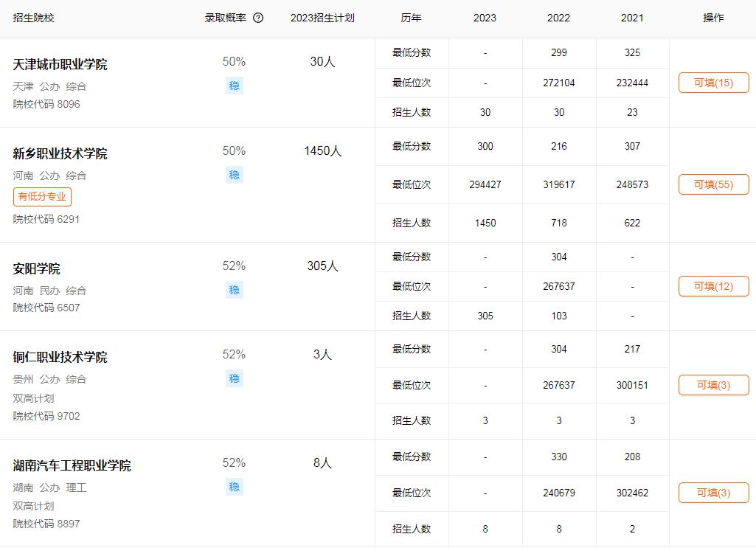Click 贵州 公办 综合 description text
The height and width of the screenshot is (548, 756).
[x=49, y=379]
